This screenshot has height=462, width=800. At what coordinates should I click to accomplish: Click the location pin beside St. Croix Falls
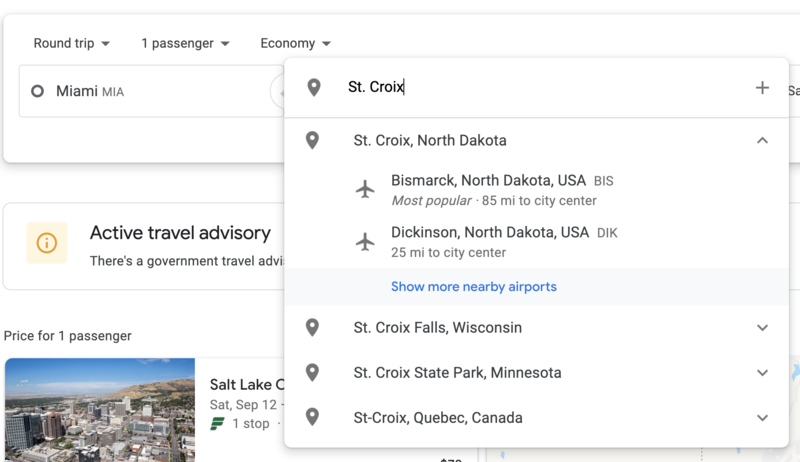[x=313, y=328]
